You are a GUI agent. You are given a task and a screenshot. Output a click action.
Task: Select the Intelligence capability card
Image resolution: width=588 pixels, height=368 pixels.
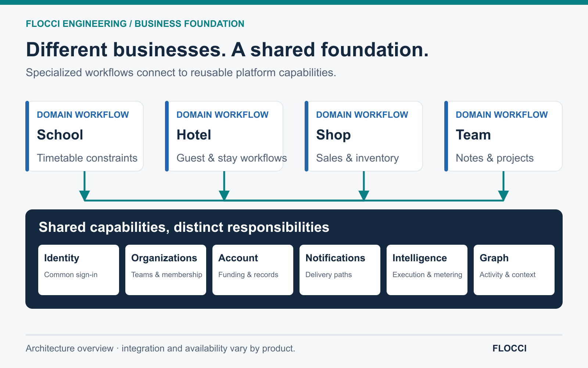[427, 270]
